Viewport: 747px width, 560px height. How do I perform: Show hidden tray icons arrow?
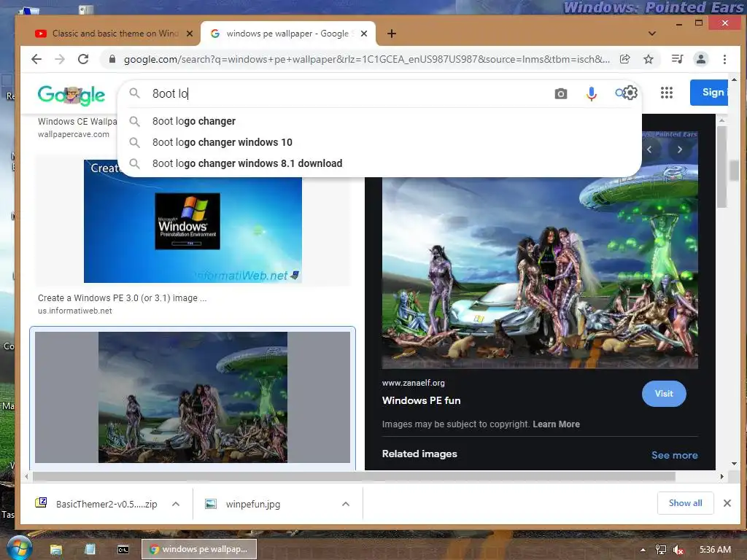click(x=643, y=550)
